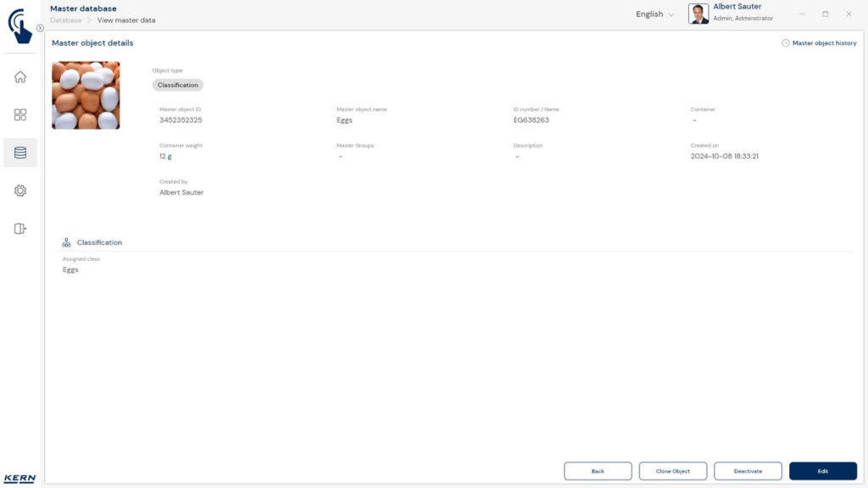Close the application window
This screenshot has width=868, height=488.
pos(849,14)
